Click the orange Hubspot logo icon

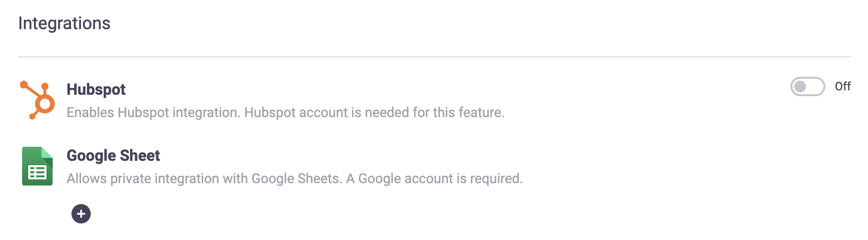point(37,100)
